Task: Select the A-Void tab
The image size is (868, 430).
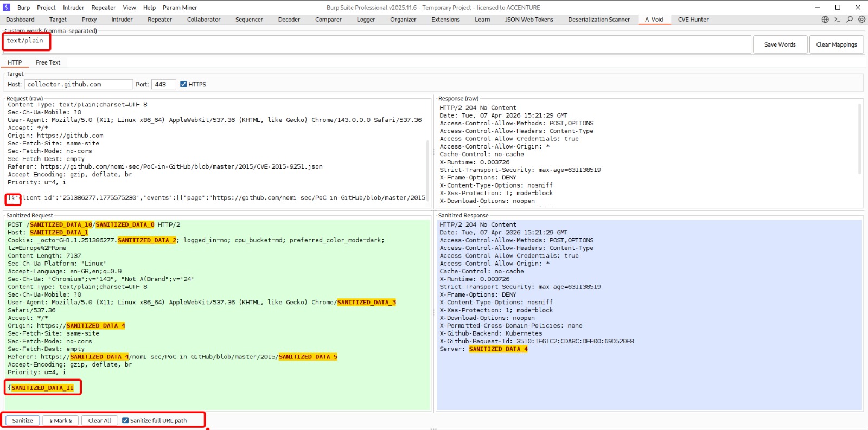Action: [654, 20]
